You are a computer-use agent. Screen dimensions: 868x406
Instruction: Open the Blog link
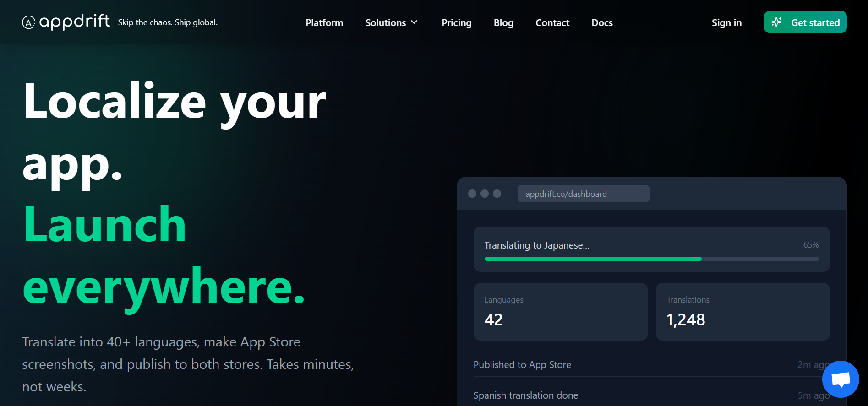click(503, 22)
